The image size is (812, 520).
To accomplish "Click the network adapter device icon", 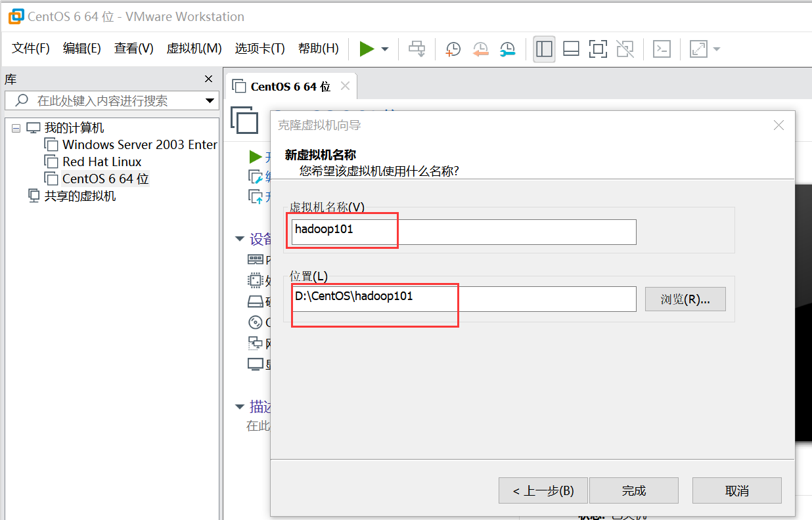I will [x=255, y=343].
